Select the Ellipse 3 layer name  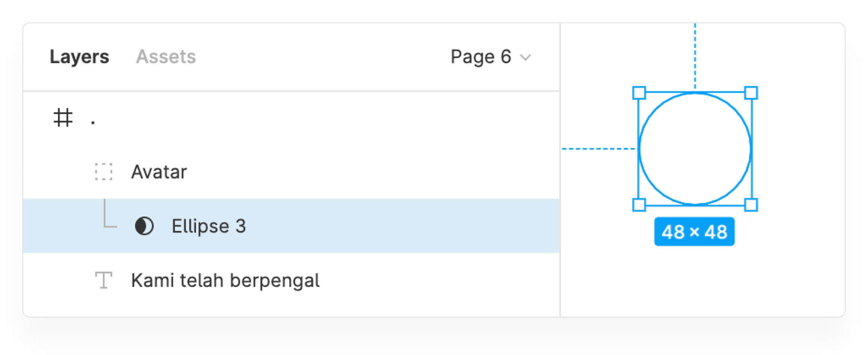click(x=209, y=226)
